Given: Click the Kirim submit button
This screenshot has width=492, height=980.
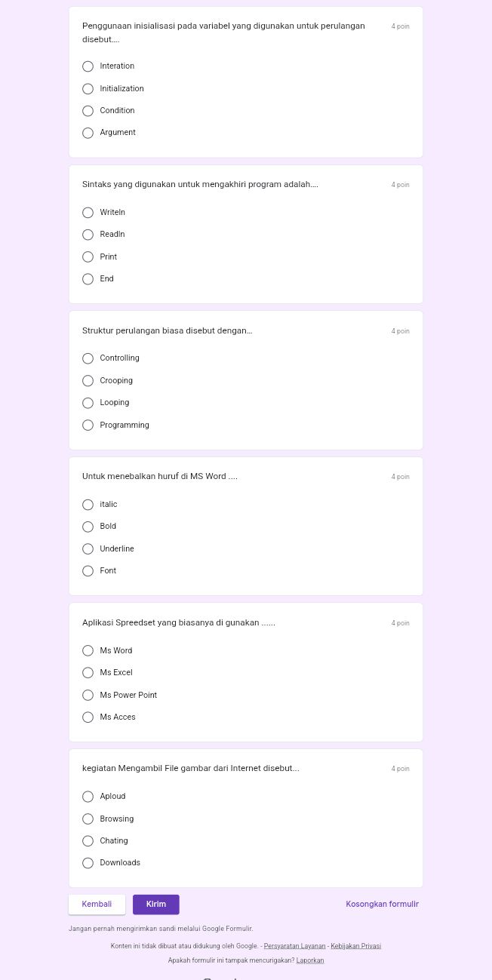Looking at the screenshot, I should pyautogui.click(x=156, y=905).
